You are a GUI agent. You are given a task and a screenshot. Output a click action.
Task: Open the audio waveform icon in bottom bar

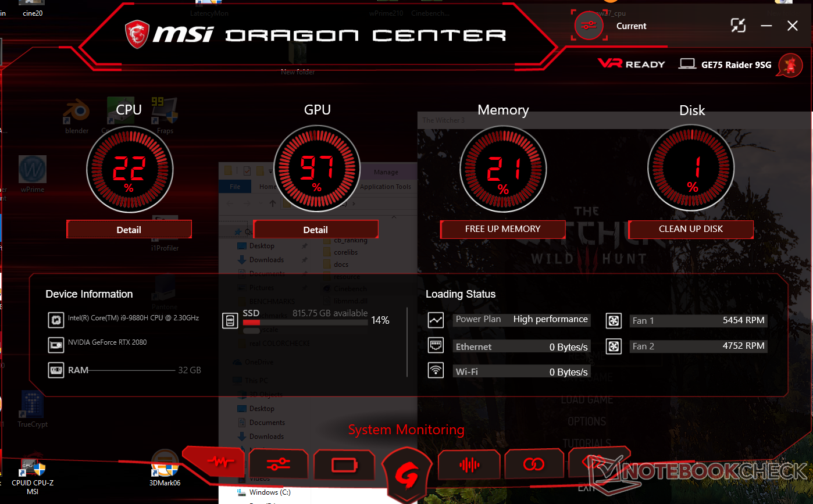(469, 464)
